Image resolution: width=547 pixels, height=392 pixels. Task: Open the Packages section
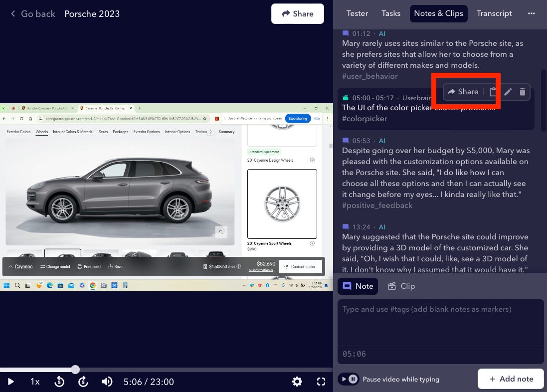click(x=120, y=132)
